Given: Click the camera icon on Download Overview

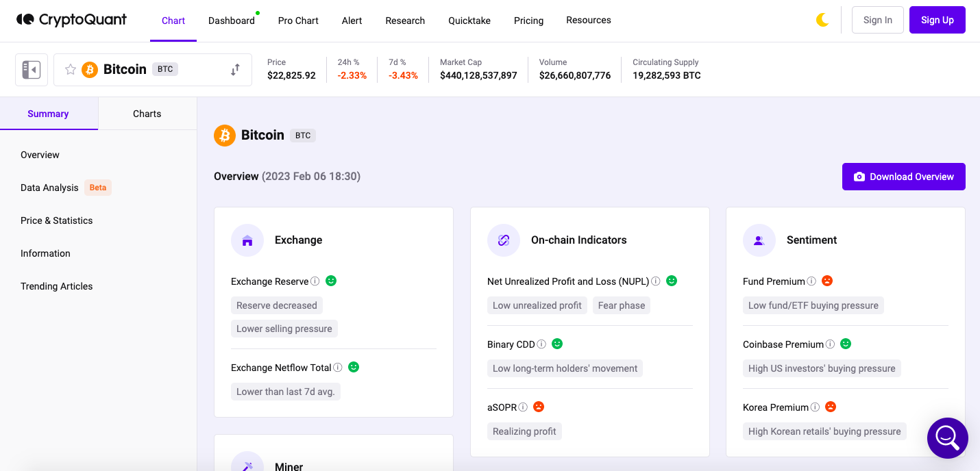Looking at the screenshot, I should [x=859, y=176].
